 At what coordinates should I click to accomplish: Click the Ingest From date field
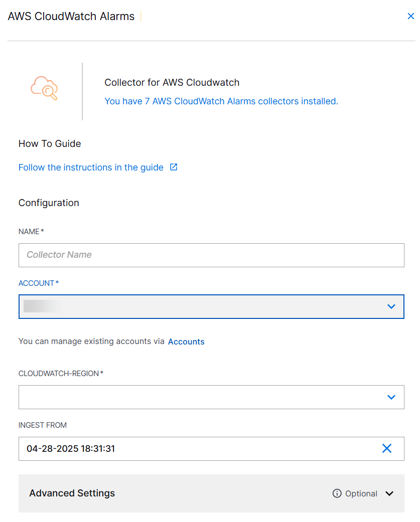tap(211, 449)
